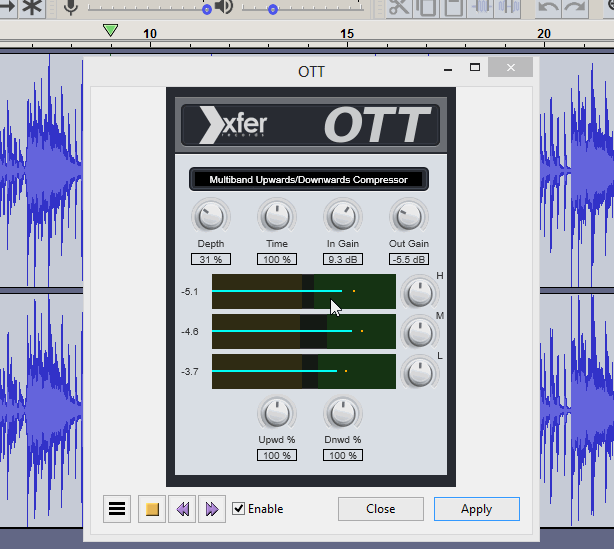This screenshot has height=549, width=614.
Task: Click the Depth knob
Action: click(211, 217)
